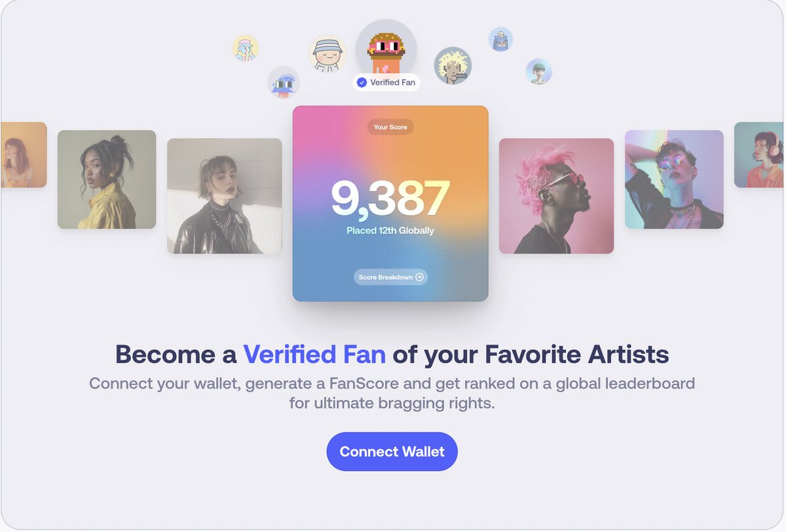Image resolution: width=786 pixels, height=532 pixels.
Task: Click the green-haired figure avatar
Action: pyautogui.click(x=538, y=71)
